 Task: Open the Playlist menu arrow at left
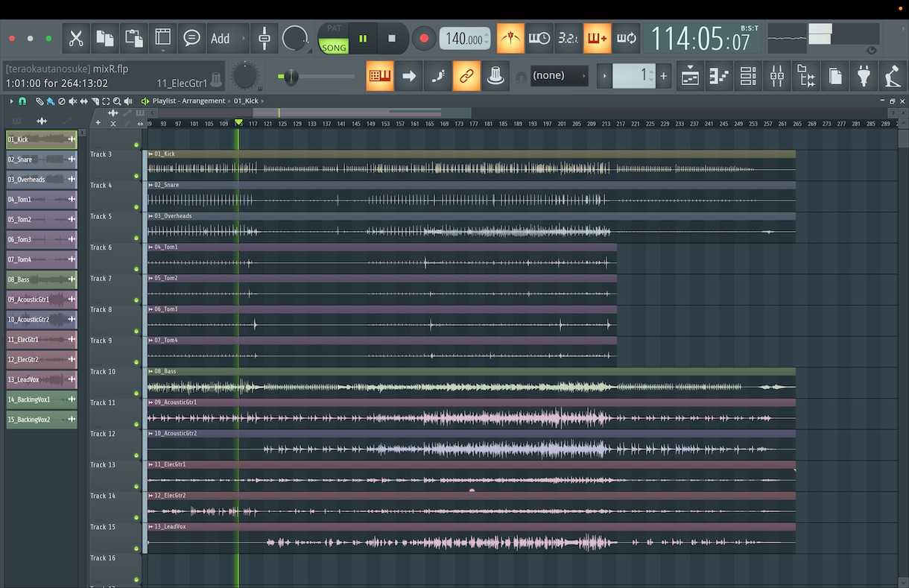(11, 101)
